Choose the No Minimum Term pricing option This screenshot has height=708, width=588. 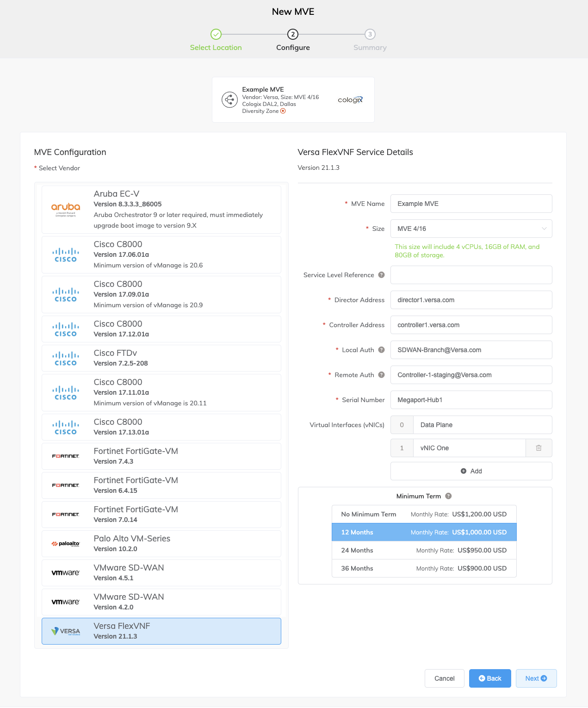coord(424,514)
